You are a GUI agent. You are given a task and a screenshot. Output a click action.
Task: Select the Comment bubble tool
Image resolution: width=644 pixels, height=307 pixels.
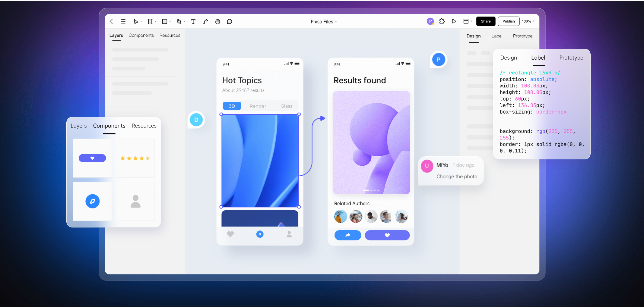coord(230,21)
